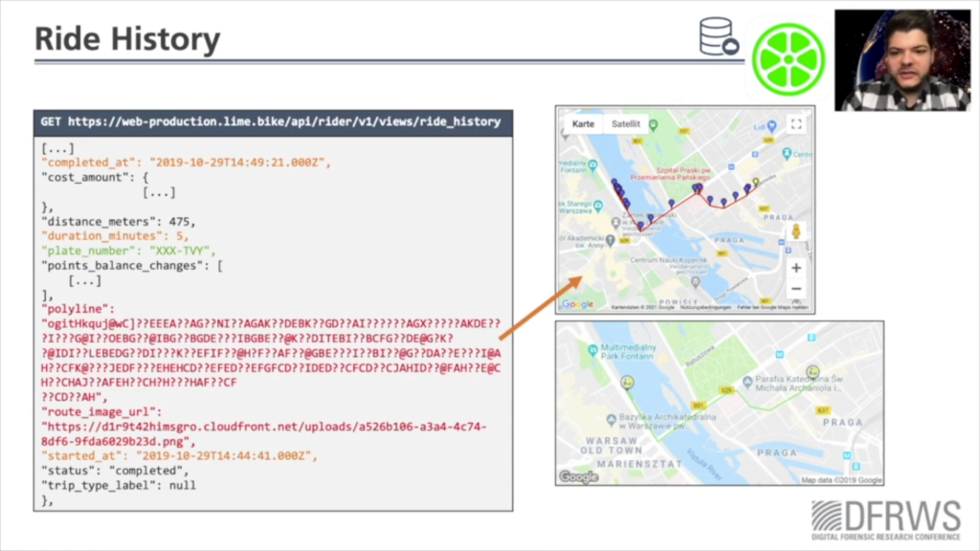Click the route end scooter marker near Parafia
This screenshot has width=980, height=551.
click(x=813, y=373)
